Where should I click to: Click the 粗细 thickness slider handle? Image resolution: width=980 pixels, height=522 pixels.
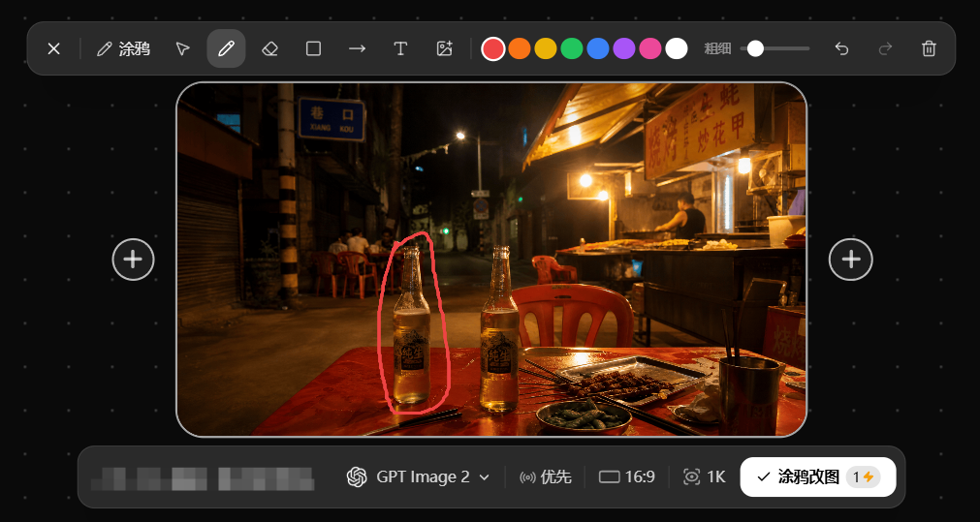pos(756,48)
